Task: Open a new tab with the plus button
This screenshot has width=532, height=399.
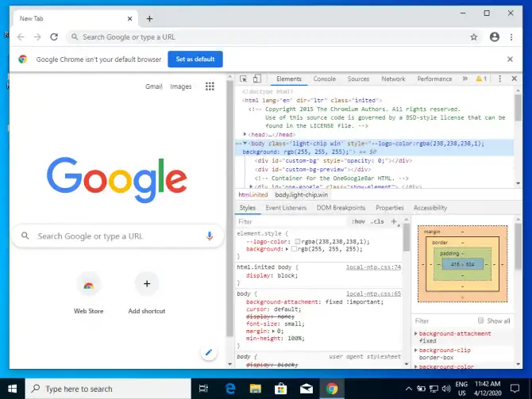Action: [149, 19]
